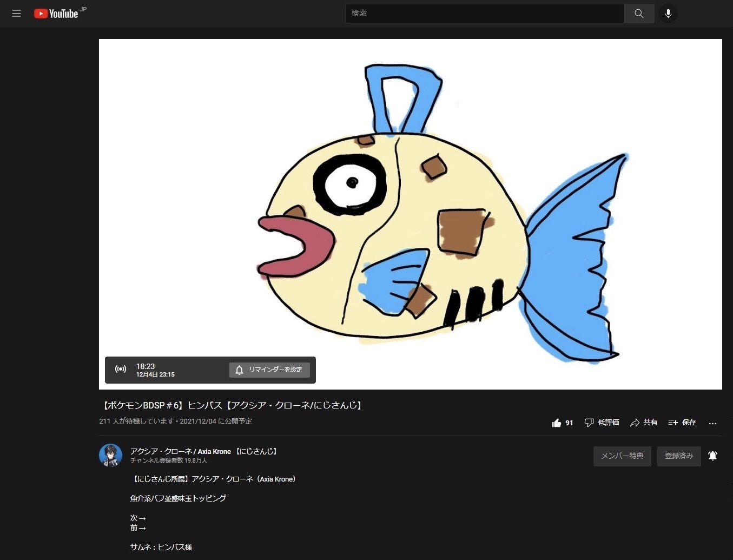Like the video with thumbs up
Screen dimensions: 733x560
coord(557,423)
